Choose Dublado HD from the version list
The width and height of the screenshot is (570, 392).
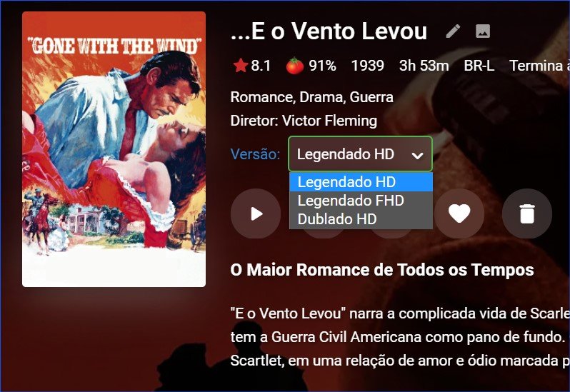(x=361, y=219)
